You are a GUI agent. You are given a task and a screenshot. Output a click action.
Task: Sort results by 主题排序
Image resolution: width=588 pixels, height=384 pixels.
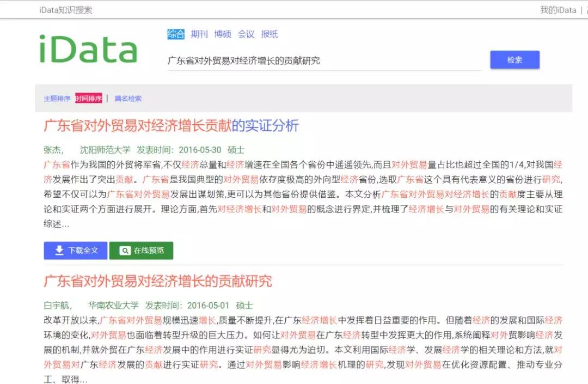coord(57,99)
